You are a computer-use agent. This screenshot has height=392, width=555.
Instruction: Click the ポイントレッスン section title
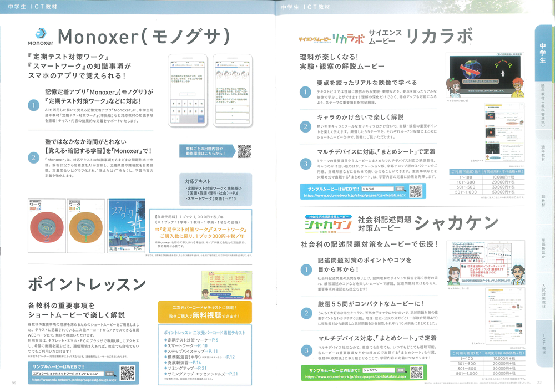[x=87, y=284]
